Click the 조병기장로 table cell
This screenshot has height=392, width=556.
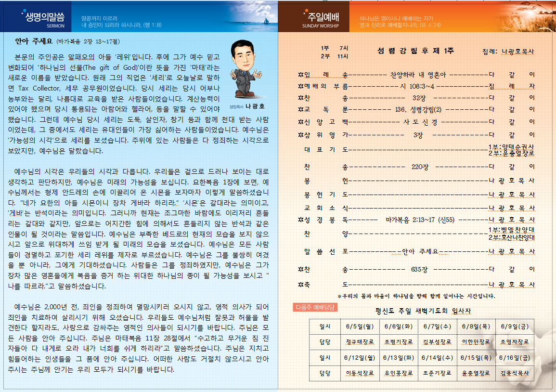coord(398,342)
